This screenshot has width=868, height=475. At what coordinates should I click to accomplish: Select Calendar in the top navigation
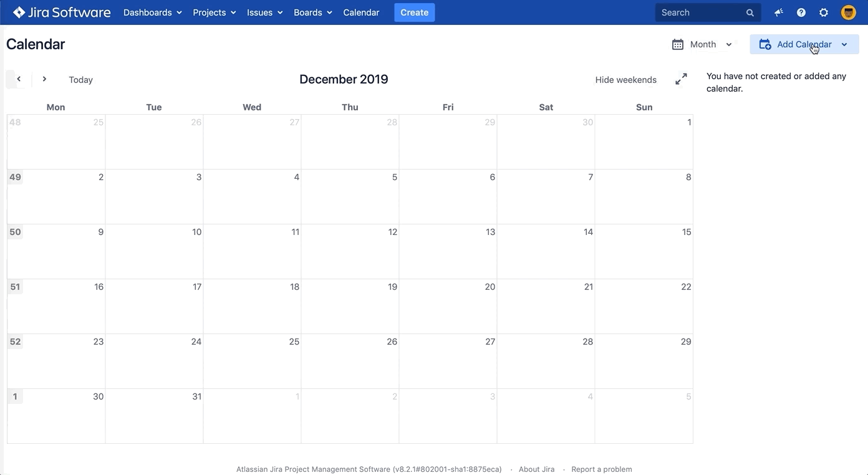361,12
